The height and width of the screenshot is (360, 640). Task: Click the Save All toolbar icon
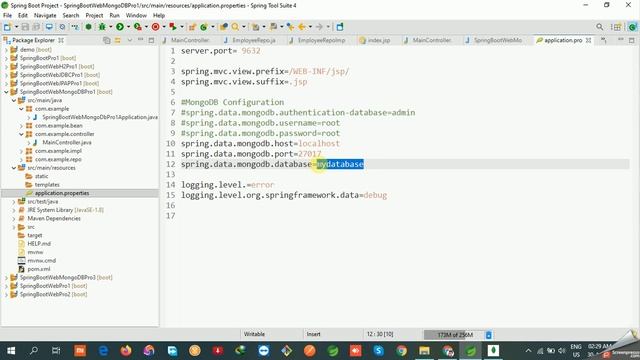36,27
